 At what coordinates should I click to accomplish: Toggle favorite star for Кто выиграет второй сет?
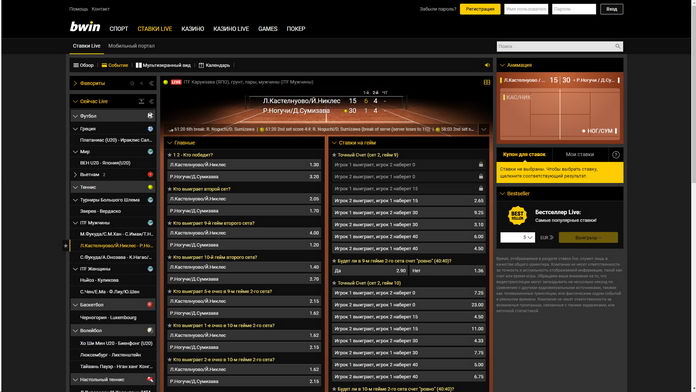pyautogui.click(x=170, y=189)
